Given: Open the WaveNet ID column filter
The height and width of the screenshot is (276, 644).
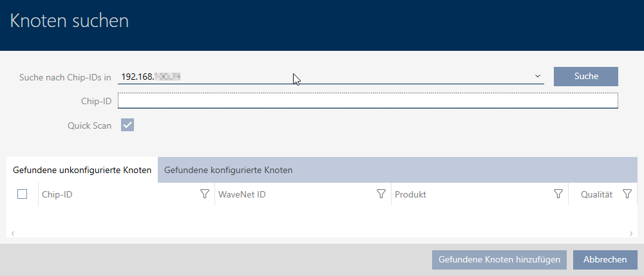Looking at the screenshot, I should [381, 194].
